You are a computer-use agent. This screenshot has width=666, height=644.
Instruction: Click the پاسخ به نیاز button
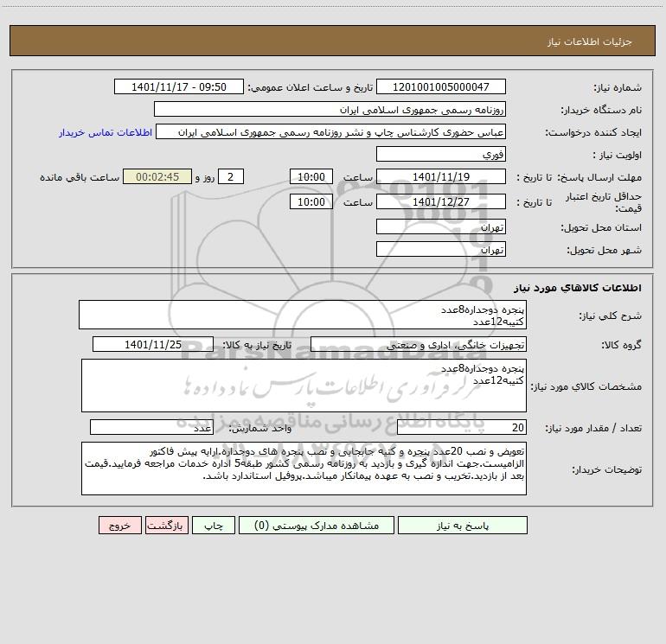pyautogui.click(x=463, y=525)
